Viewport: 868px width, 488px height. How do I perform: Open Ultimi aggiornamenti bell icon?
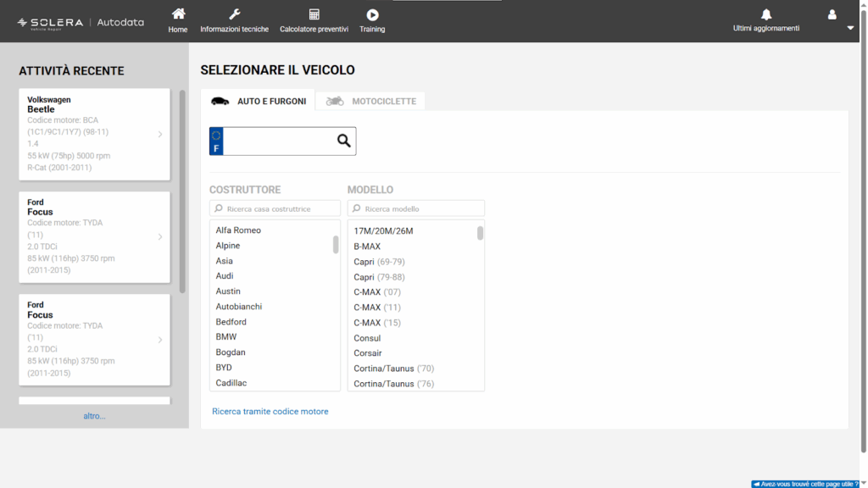pyautogui.click(x=766, y=14)
